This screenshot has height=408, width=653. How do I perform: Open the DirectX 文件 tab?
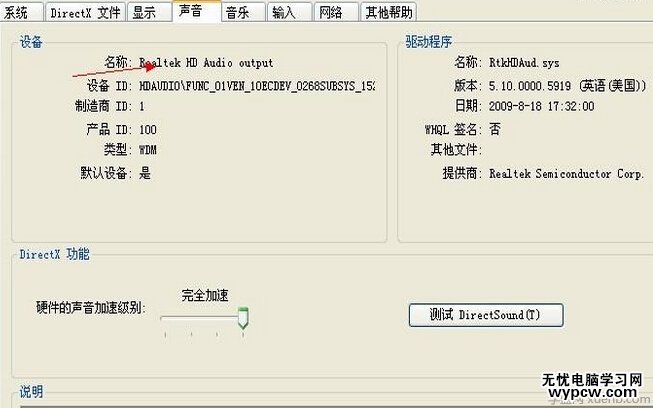(x=85, y=12)
